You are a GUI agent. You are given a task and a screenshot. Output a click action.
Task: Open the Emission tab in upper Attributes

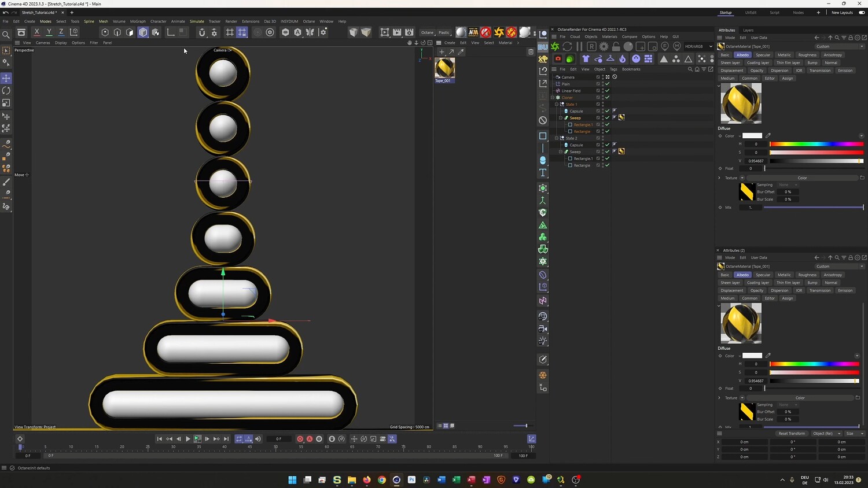click(845, 71)
